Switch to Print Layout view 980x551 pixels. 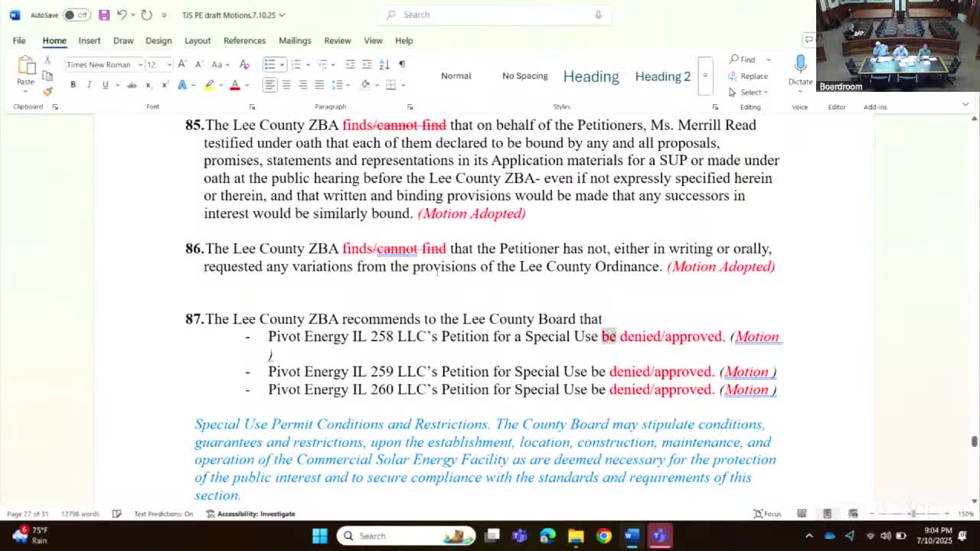(x=827, y=514)
